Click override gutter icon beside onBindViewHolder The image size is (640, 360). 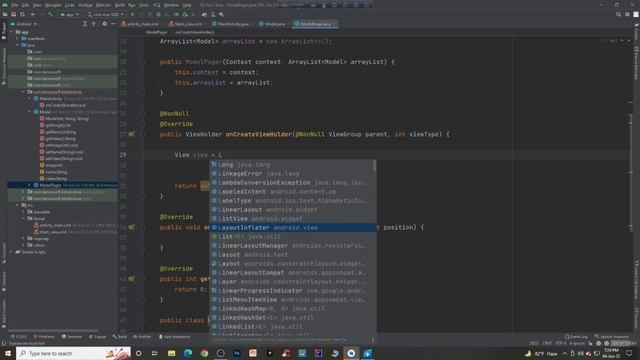pyautogui.click(x=131, y=227)
